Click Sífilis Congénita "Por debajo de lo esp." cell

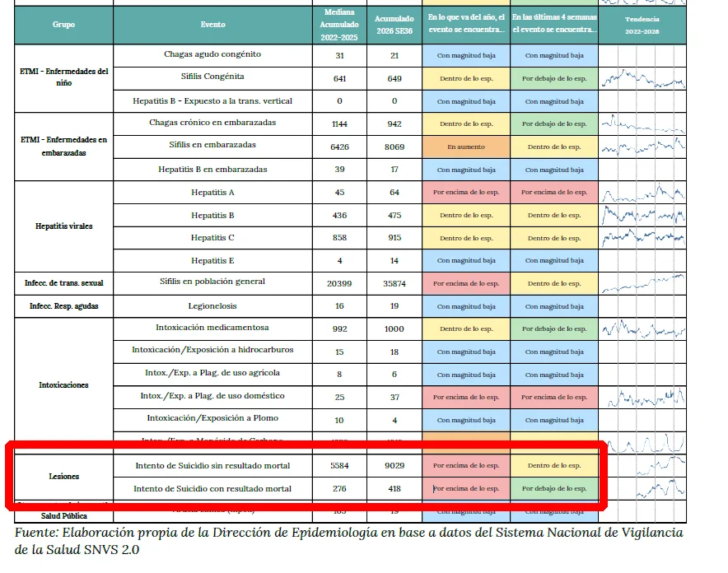[x=554, y=78]
